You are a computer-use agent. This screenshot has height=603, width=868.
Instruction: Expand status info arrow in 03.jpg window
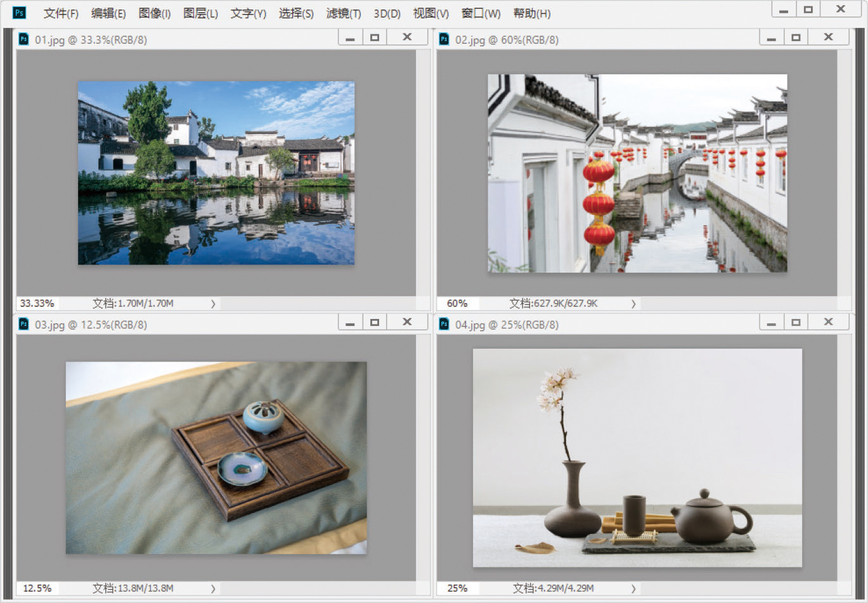[x=213, y=588]
